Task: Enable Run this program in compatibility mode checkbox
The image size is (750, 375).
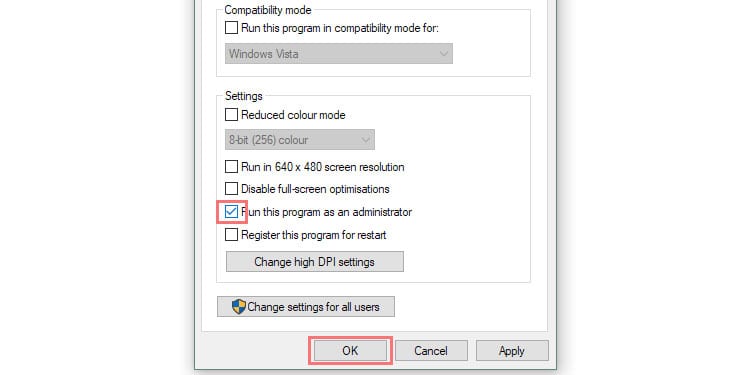Action: (x=232, y=28)
